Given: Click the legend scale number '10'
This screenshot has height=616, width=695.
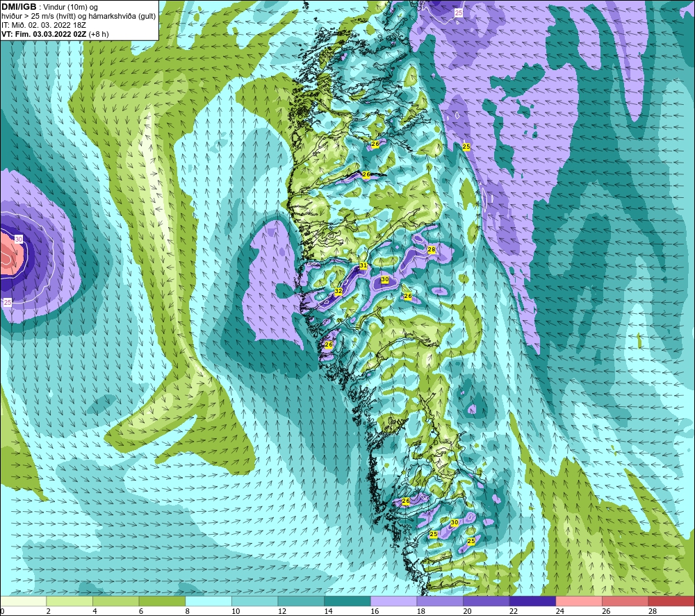Looking at the screenshot, I should click(x=236, y=611).
